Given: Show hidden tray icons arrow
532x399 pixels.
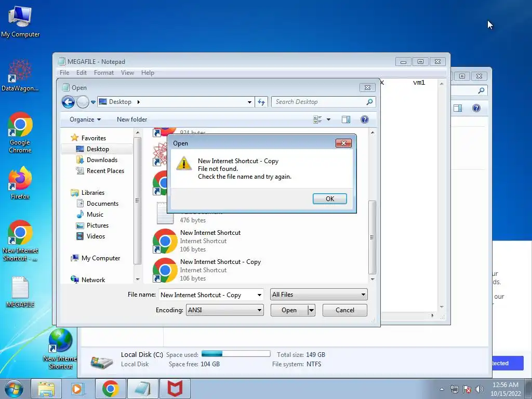Looking at the screenshot, I should coord(442,389).
